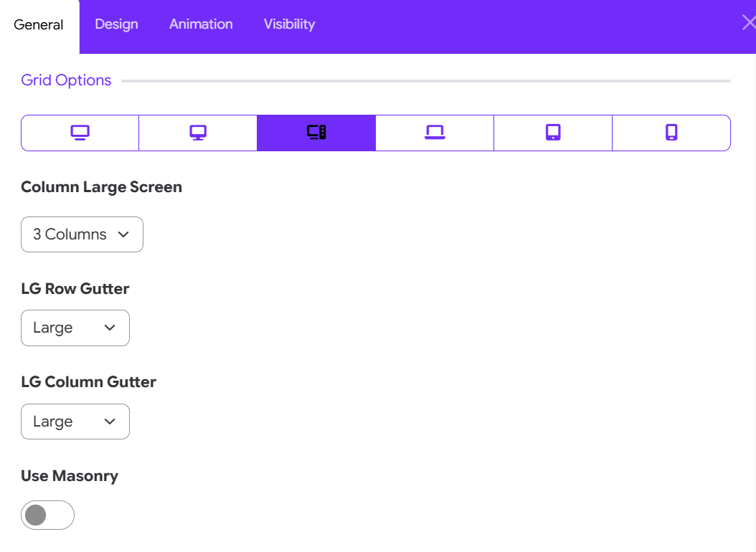This screenshot has width=756, height=552.
Task: Click the LG Row Gutter label
Action: click(x=75, y=288)
